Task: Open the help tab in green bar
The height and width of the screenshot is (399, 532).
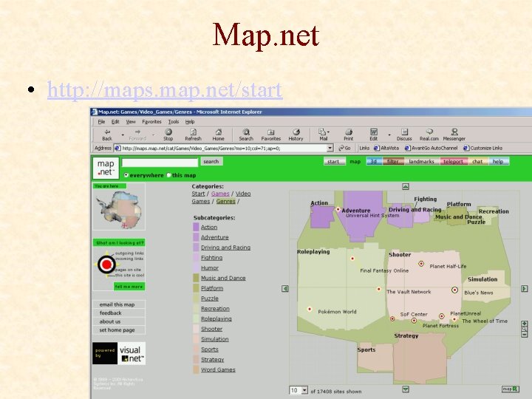Action: point(498,162)
